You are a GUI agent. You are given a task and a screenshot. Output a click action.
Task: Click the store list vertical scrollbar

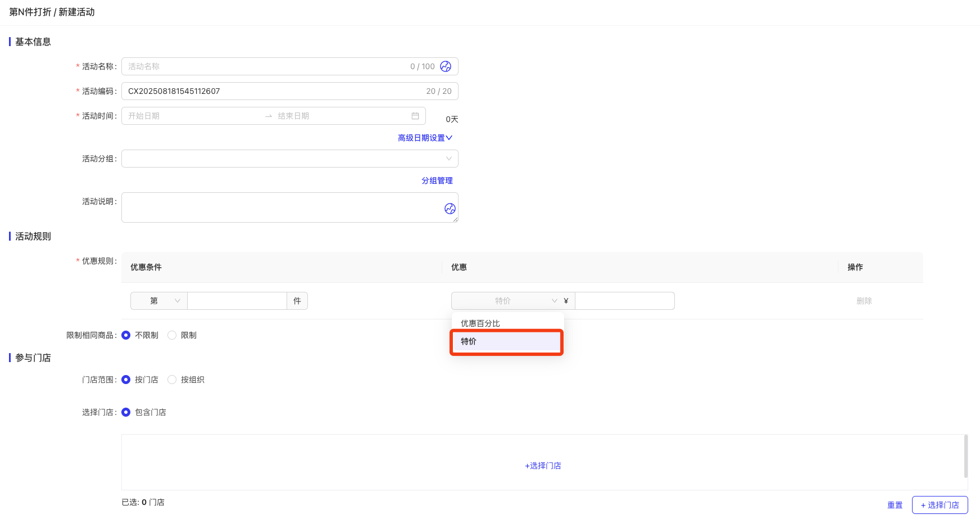[965, 455]
